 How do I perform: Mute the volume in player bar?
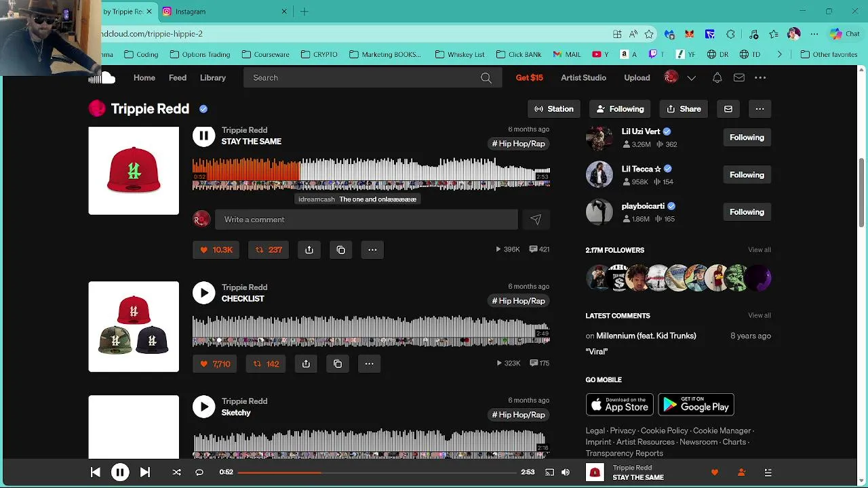[566, 472]
